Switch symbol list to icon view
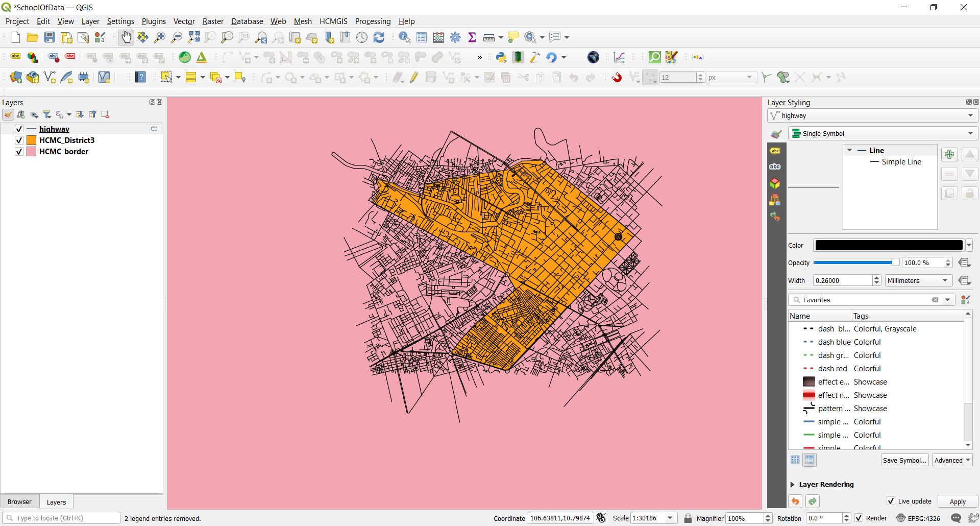Viewport: 980px width, 526px height. (x=795, y=460)
